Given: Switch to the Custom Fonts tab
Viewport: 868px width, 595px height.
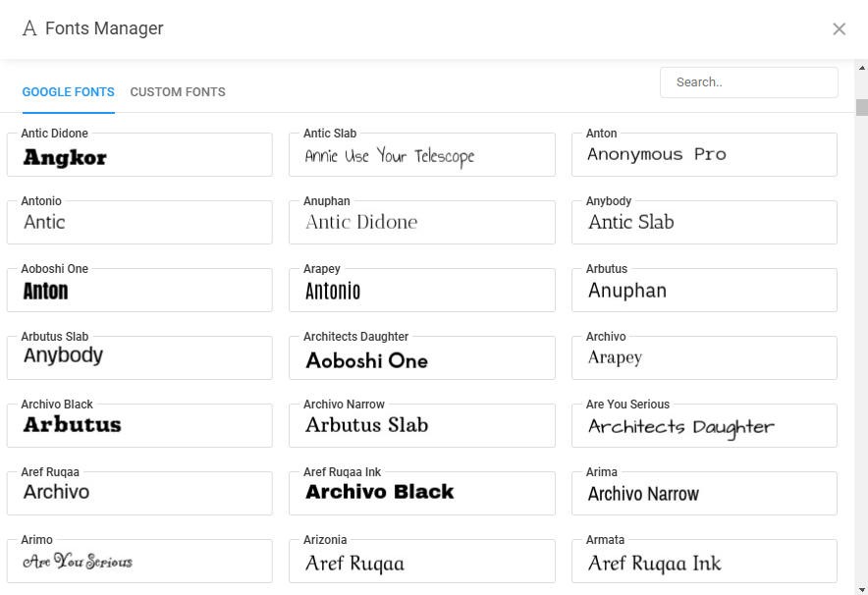Looking at the screenshot, I should (x=178, y=92).
